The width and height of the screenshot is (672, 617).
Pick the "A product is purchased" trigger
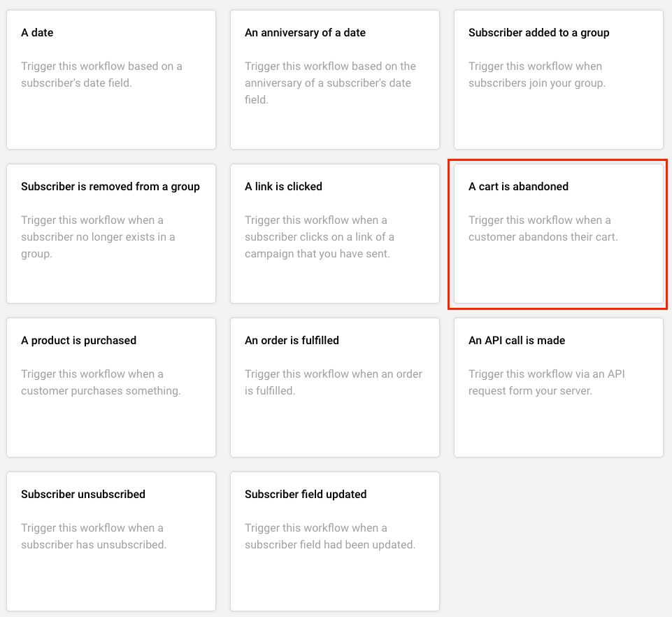pyautogui.click(x=111, y=387)
